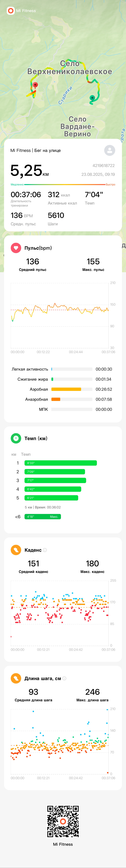This screenshot has height=868, width=126.
Task: Open the user profile avatar icon
Action: click(109, 150)
